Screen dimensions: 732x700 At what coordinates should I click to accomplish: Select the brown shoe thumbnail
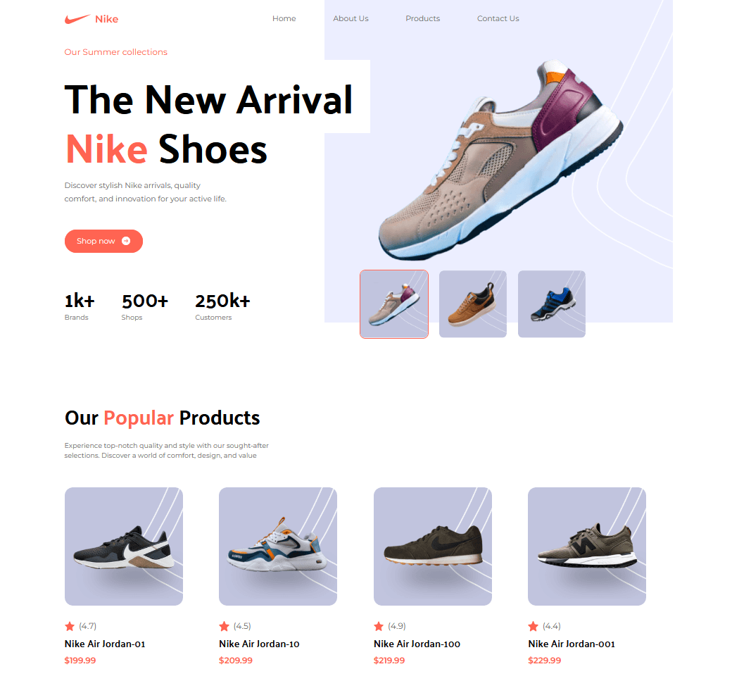click(x=473, y=304)
